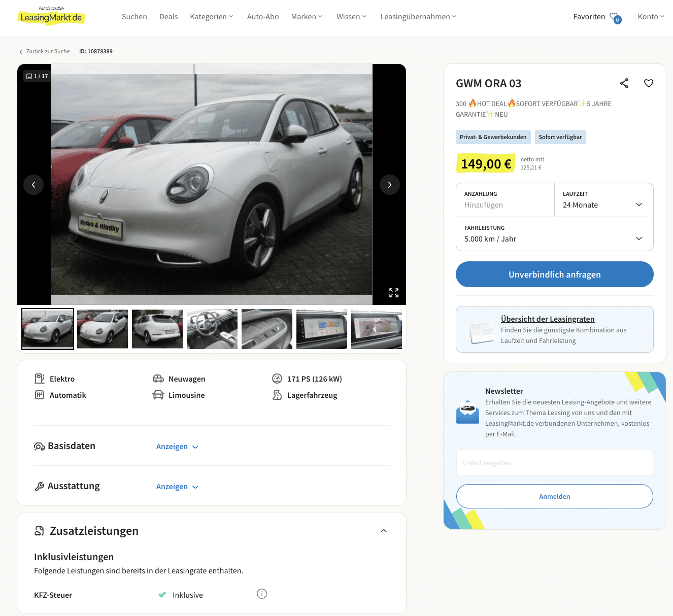Open fullscreen view of gallery image
The height and width of the screenshot is (616, 673).
(x=394, y=293)
